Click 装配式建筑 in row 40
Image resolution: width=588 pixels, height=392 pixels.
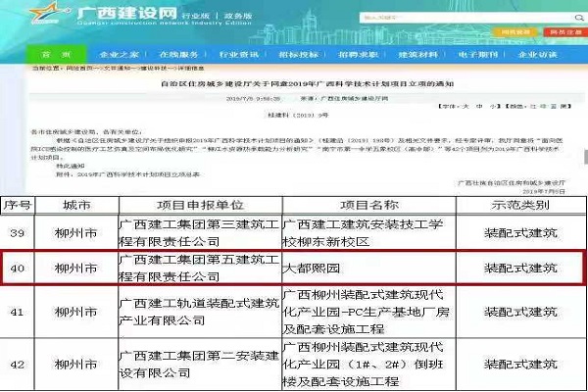coord(520,269)
